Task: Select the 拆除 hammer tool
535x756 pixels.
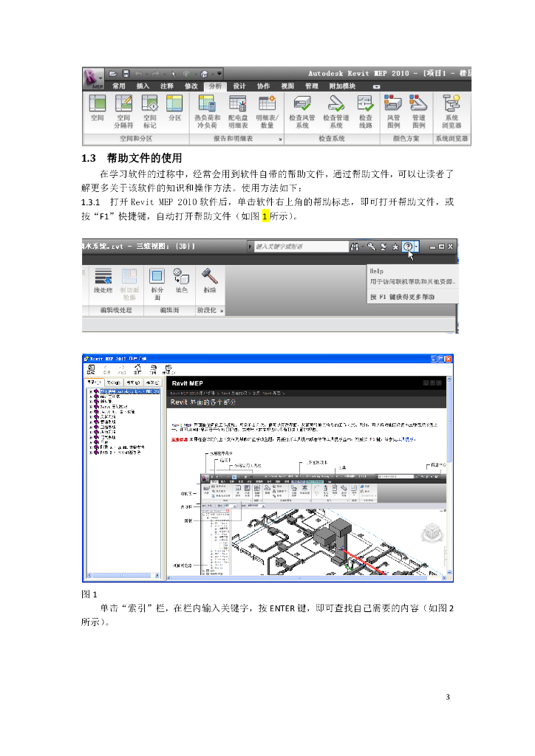Action: pyautogui.click(x=210, y=280)
